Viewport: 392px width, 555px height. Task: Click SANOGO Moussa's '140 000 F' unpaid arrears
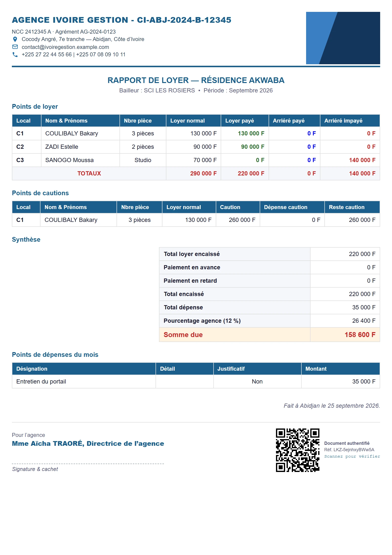click(x=362, y=160)
